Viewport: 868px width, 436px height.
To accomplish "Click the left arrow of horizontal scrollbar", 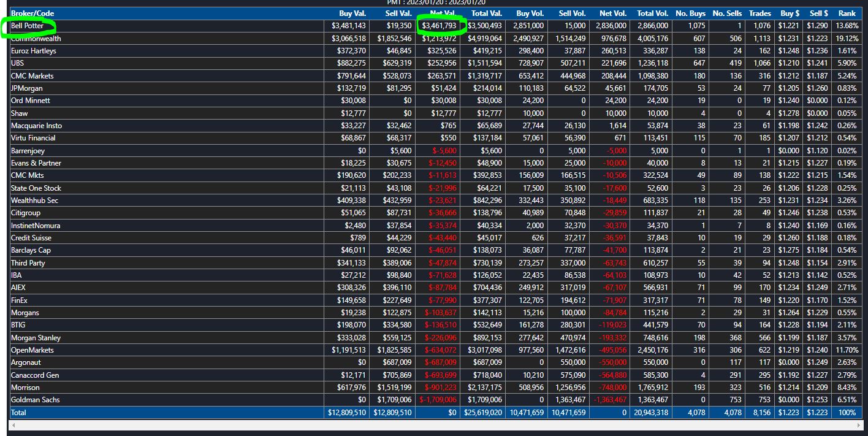I will 13,424.
